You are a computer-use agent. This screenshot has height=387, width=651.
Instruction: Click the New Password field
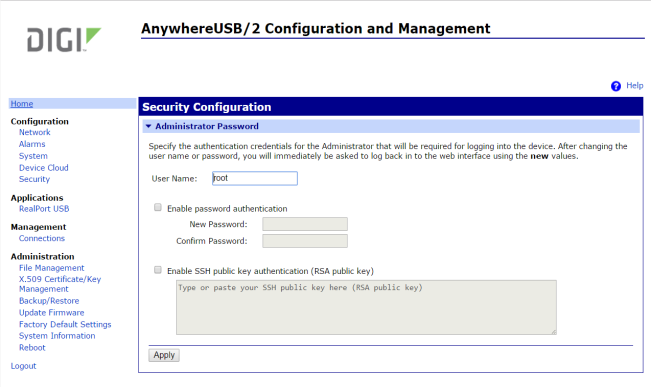pyautogui.click(x=305, y=224)
